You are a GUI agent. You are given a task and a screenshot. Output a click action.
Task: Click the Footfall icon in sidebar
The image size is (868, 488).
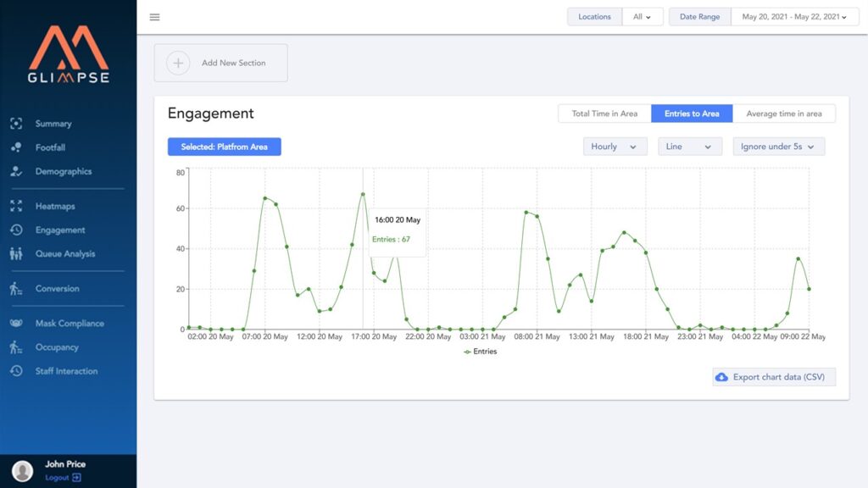(x=16, y=147)
